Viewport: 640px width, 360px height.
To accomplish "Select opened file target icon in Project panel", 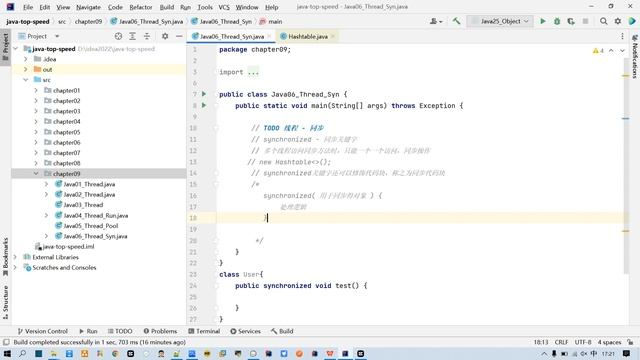I will [118, 36].
